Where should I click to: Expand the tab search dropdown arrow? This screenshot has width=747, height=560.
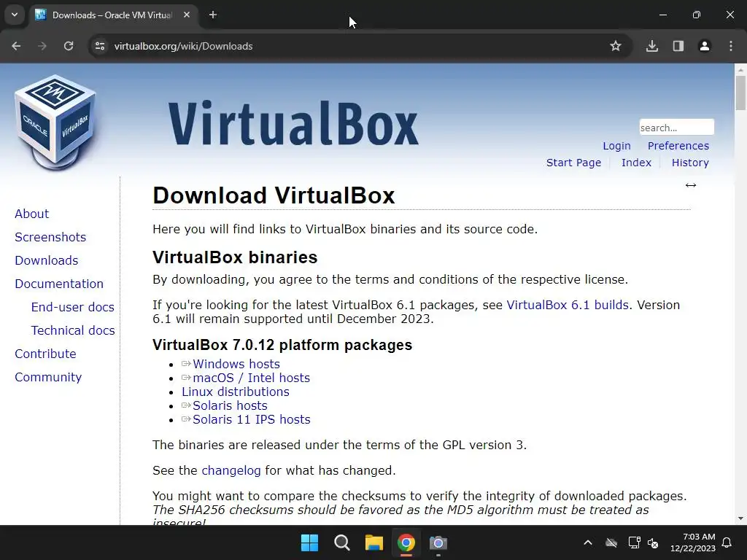(x=15, y=15)
